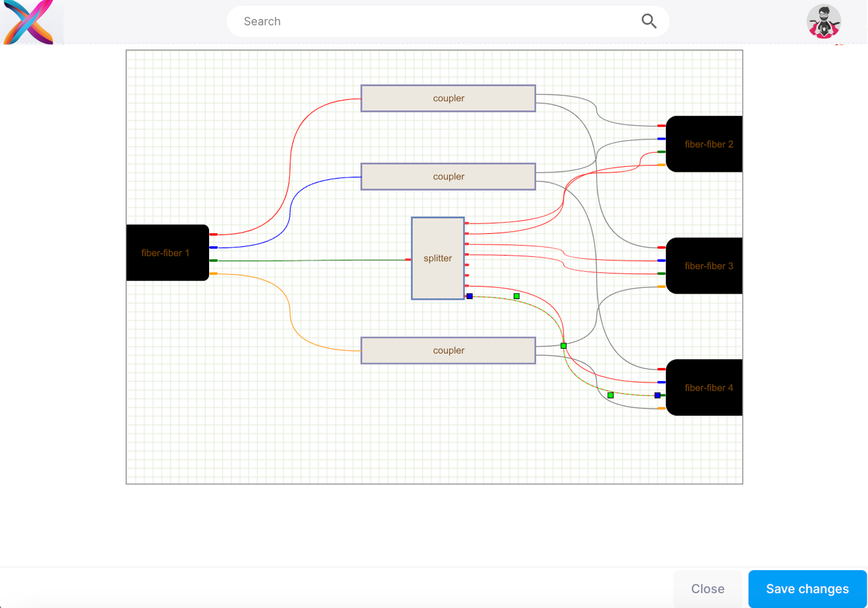The height and width of the screenshot is (608, 868).
Task: Click the splitter's left input port
Action: (x=408, y=259)
